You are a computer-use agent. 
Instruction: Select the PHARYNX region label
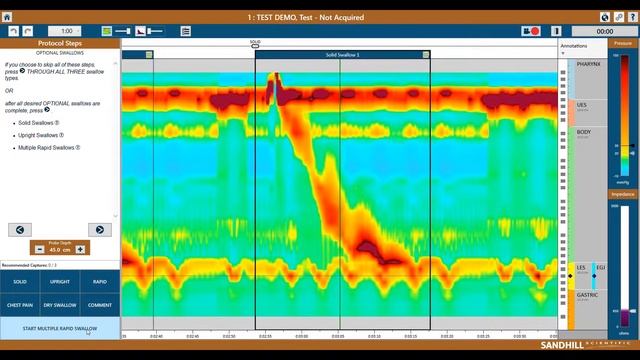(x=588, y=64)
